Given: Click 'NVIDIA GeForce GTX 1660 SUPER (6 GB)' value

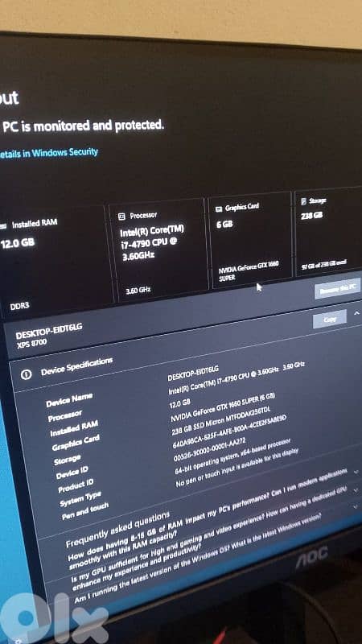Looking at the screenshot, I should tap(223, 407).
